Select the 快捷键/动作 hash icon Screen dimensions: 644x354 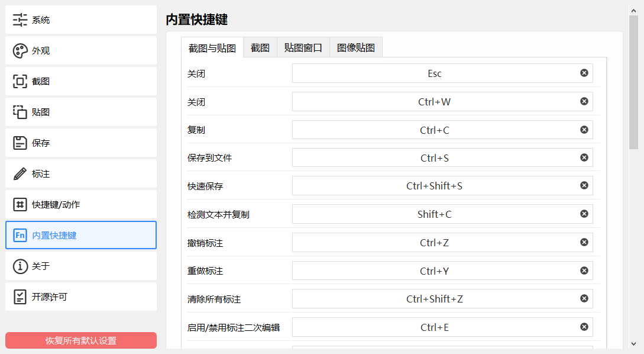point(20,204)
